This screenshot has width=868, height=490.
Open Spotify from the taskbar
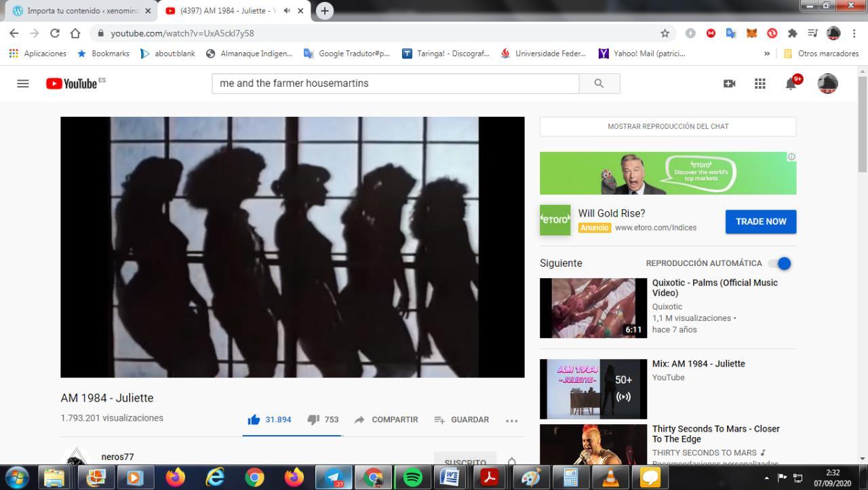pyautogui.click(x=412, y=478)
